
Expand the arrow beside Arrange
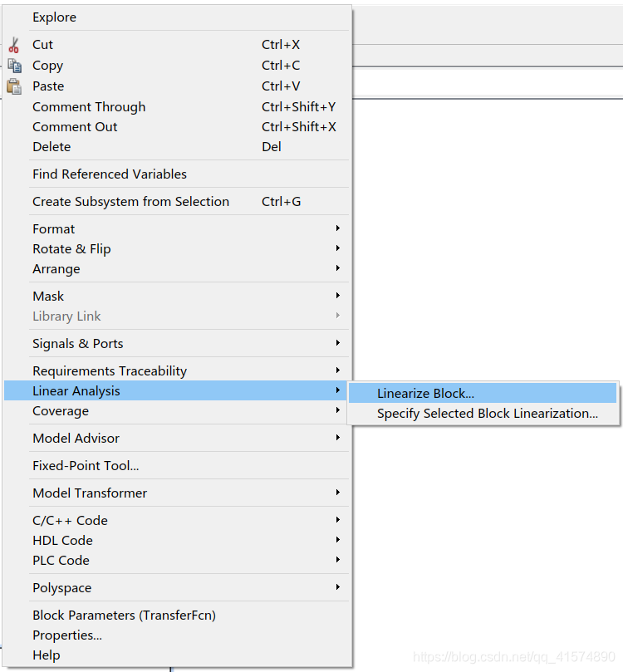pyautogui.click(x=338, y=268)
